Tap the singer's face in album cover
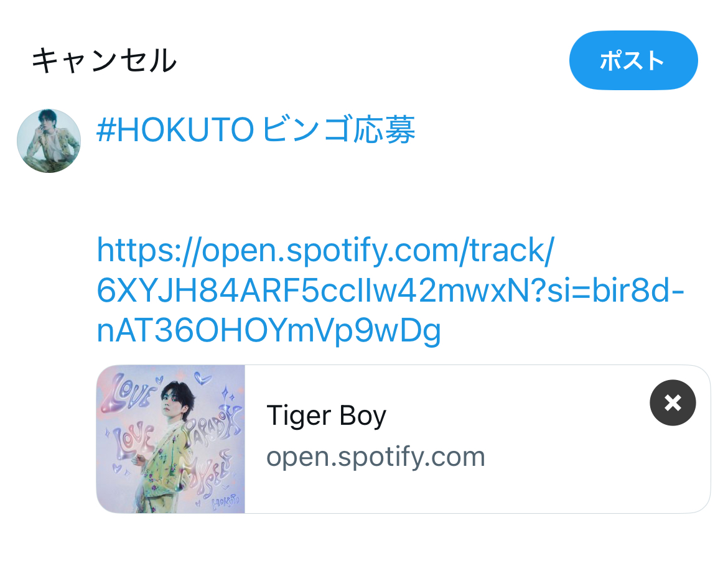Image resolution: width=728 pixels, height=566 pixels. 176,399
